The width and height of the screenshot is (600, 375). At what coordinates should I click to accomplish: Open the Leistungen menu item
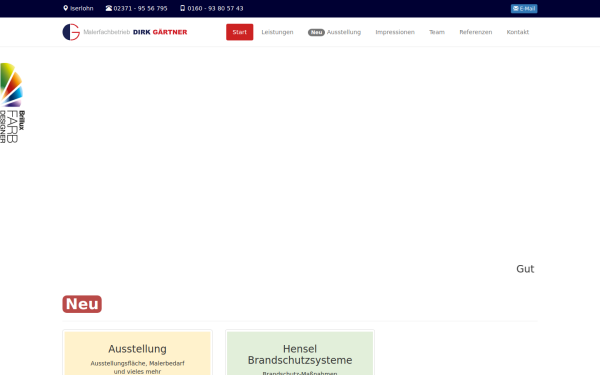[x=277, y=32]
